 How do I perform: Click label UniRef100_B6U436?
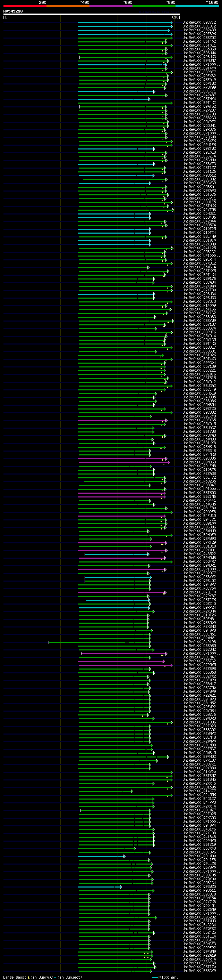point(199,218)
